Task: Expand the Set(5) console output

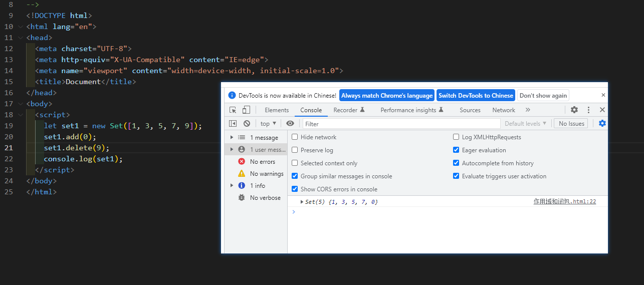Action: (302, 202)
